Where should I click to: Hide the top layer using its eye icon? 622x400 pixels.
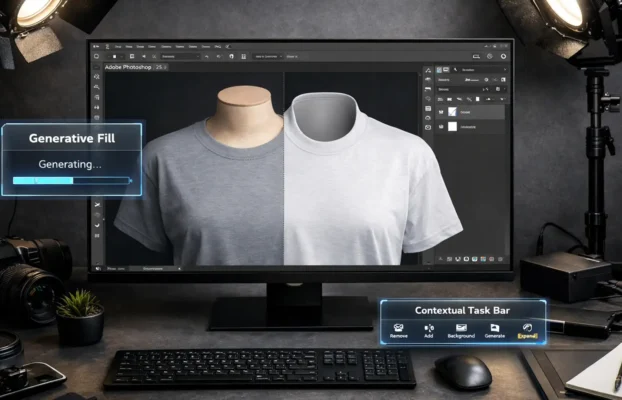pos(441,112)
